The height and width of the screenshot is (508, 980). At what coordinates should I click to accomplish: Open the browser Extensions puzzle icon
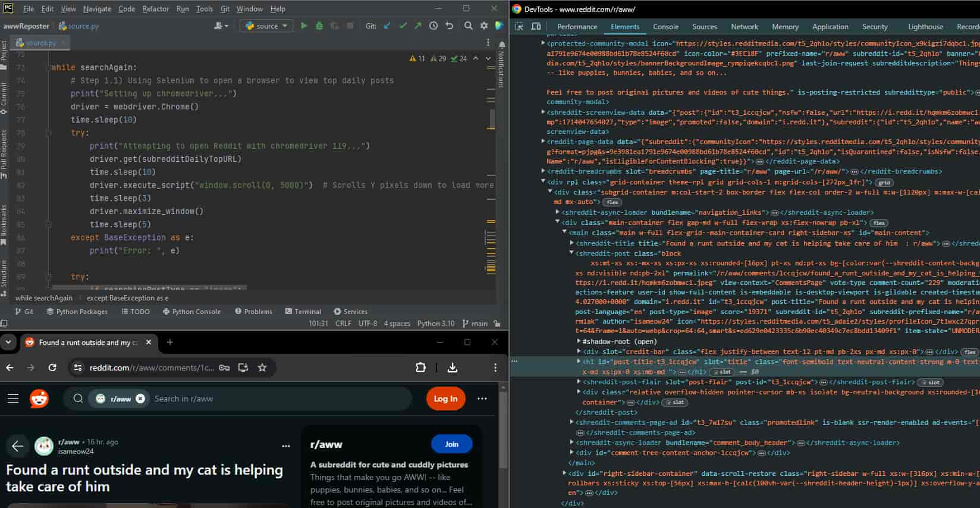coord(420,368)
